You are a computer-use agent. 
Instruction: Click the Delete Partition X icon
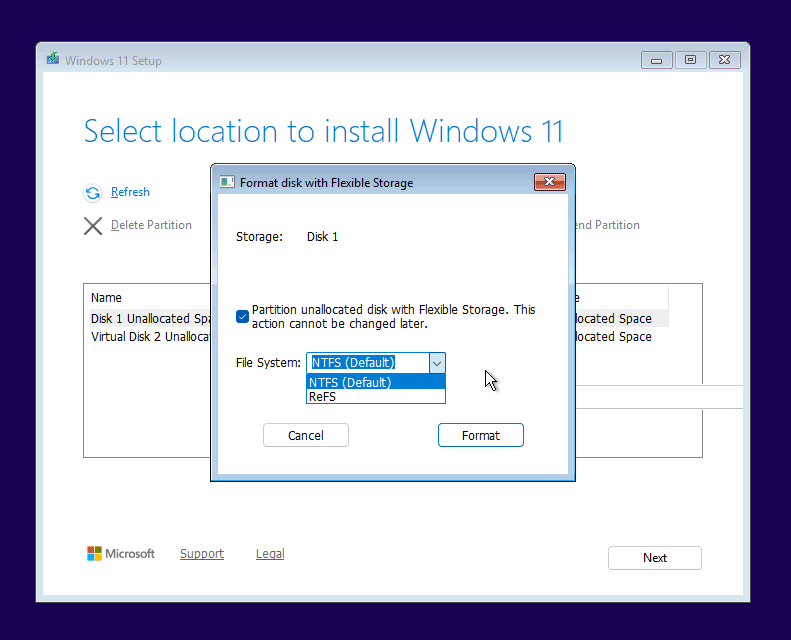click(93, 226)
